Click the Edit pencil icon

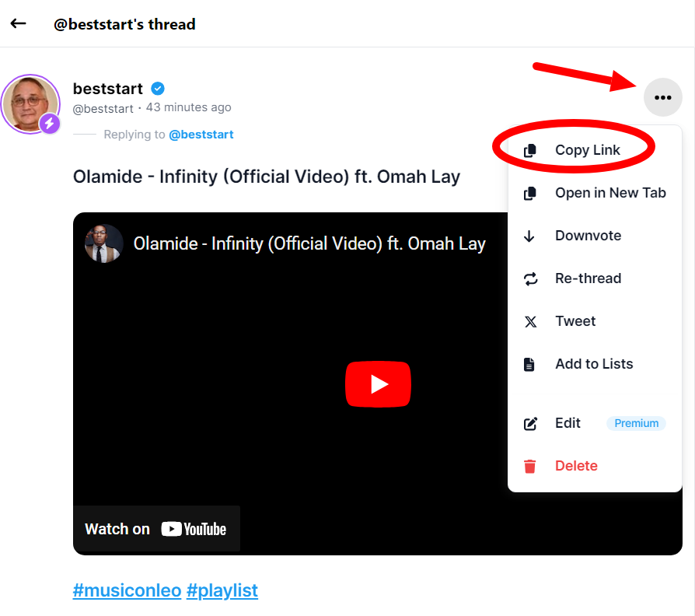pyautogui.click(x=530, y=424)
